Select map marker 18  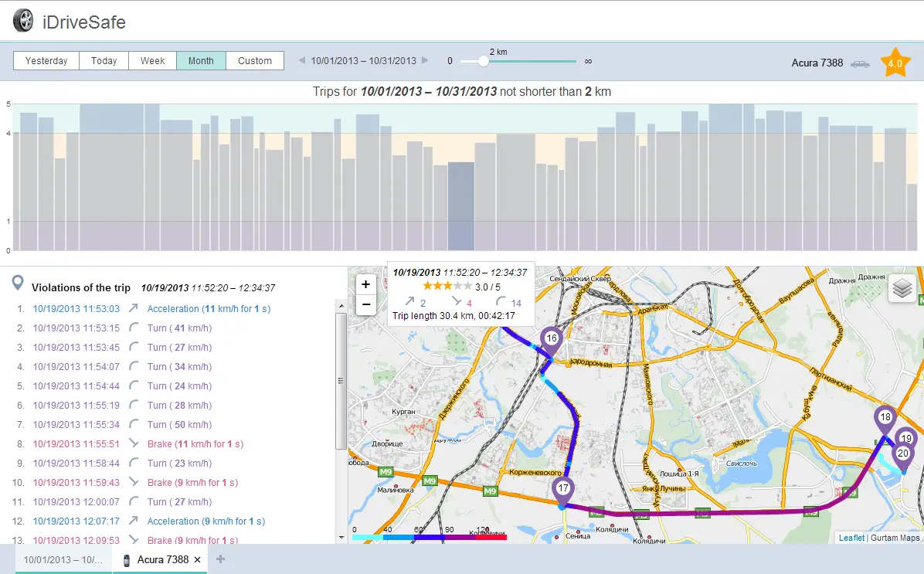pyautogui.click(x=885, y=420)
